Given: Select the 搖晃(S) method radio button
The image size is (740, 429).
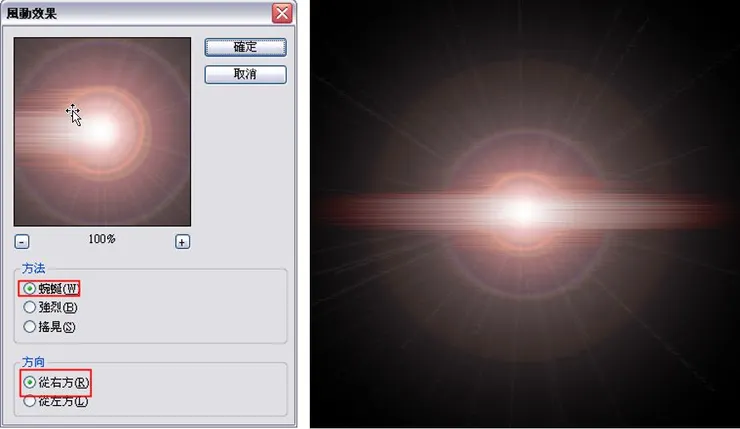Looking at the screenshot, I should [29, 327].
